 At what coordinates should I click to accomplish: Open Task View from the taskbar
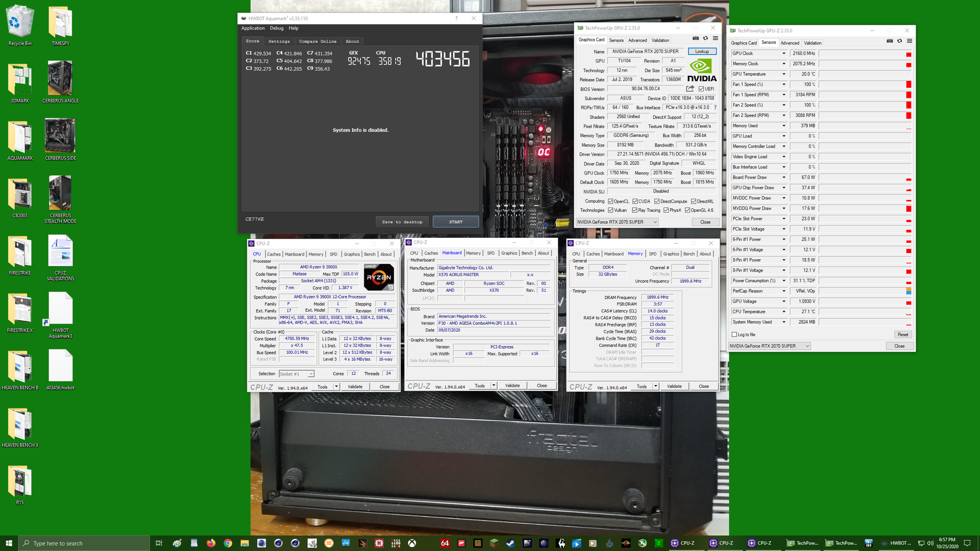click(159, 543)
